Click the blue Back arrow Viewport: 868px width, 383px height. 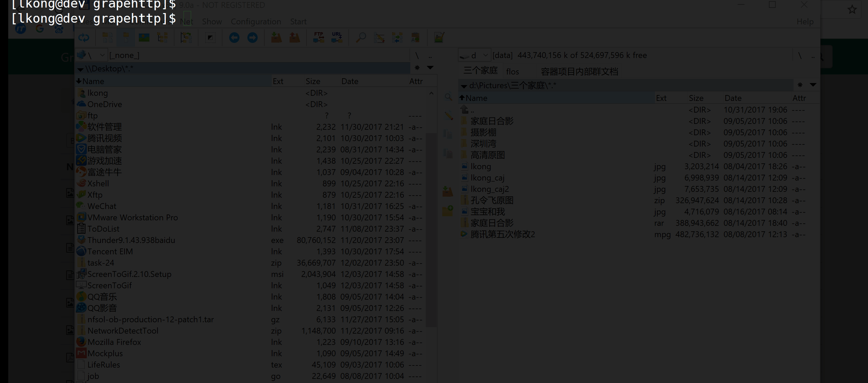pyautogui.click(x=234, y=37)
